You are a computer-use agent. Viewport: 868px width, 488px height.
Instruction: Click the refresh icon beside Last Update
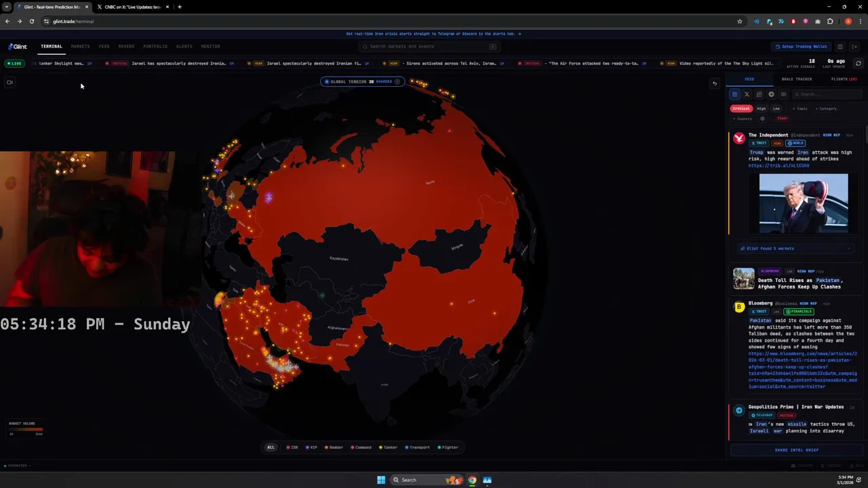coord(858,63)
